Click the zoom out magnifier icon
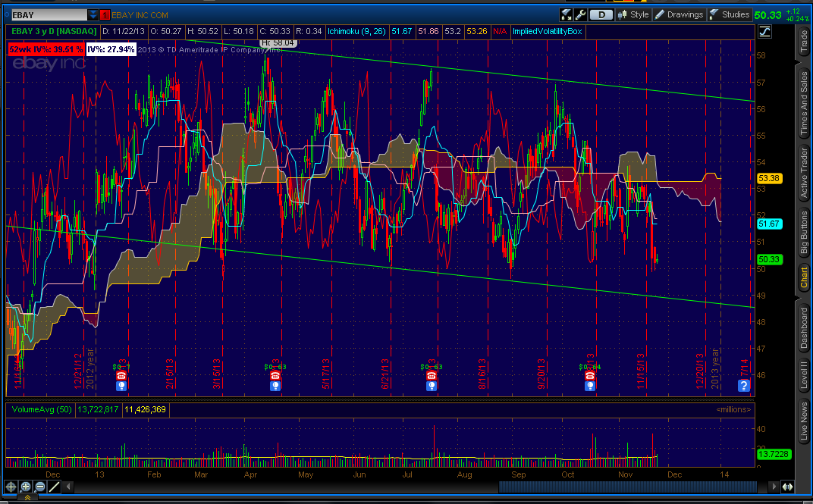The width and height of the screenshot is (813, 504). click(x=40, y=487)
